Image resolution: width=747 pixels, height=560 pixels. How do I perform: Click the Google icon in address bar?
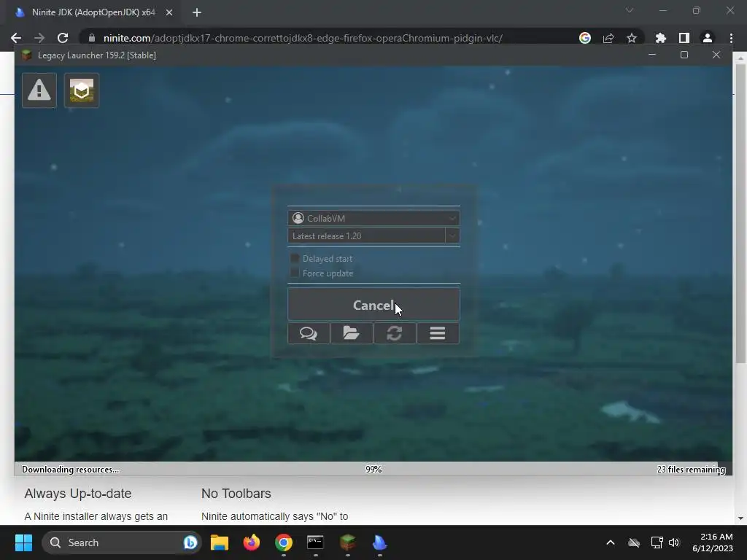tap(585, 38)
